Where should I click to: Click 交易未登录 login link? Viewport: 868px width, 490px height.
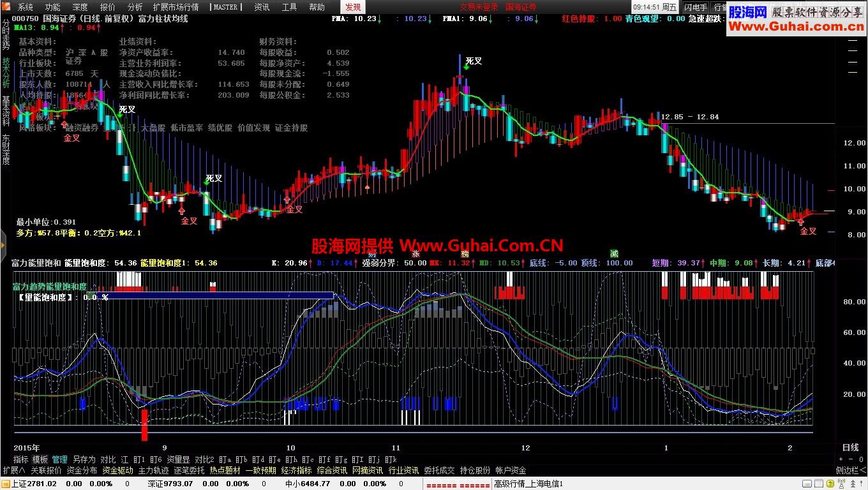(479, 7)
